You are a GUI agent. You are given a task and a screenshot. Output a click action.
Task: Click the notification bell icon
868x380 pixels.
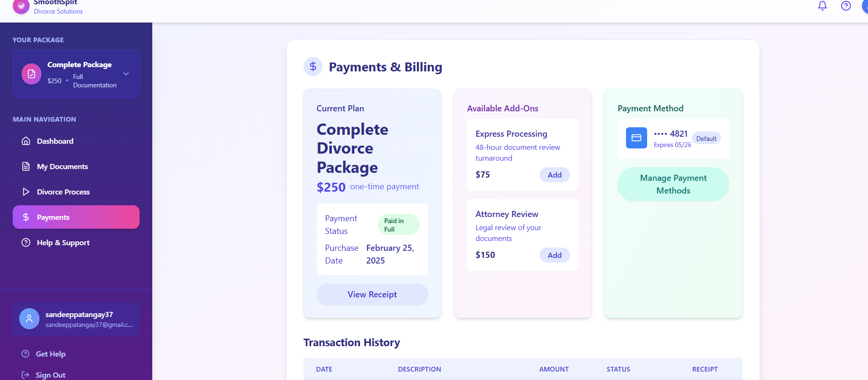pos(822,6)
